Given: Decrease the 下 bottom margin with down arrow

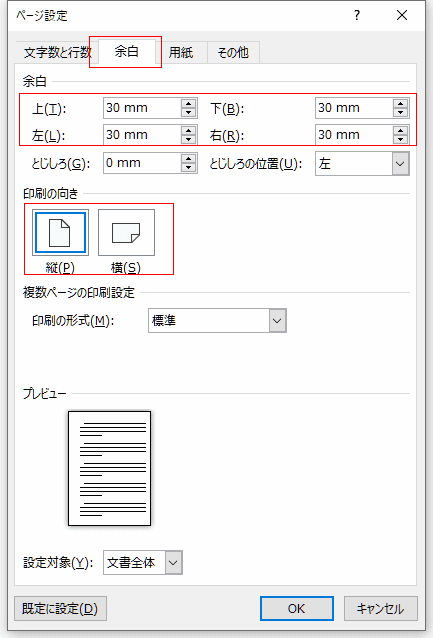Looking at the screenshot, I should pyautogui.click(x=400, y=113).
